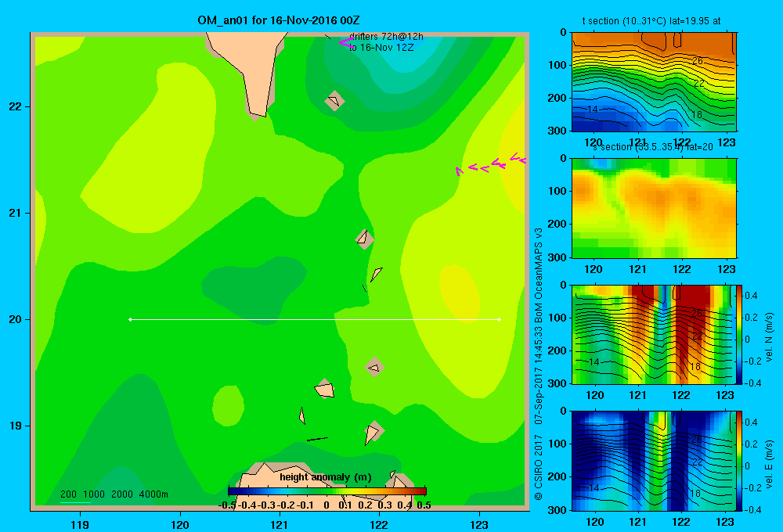Click the 'drifters 72h@12h' label

click(386, 37)
